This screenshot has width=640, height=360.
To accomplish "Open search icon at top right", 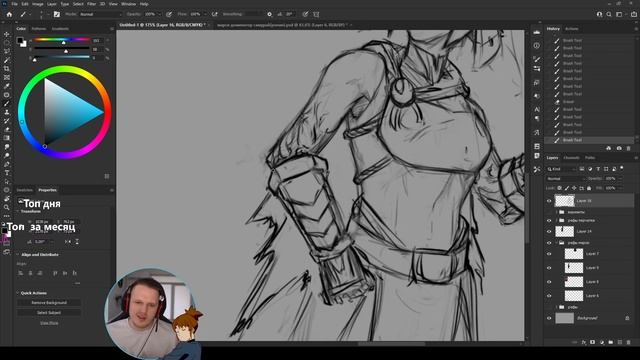I will pos(609,14).
